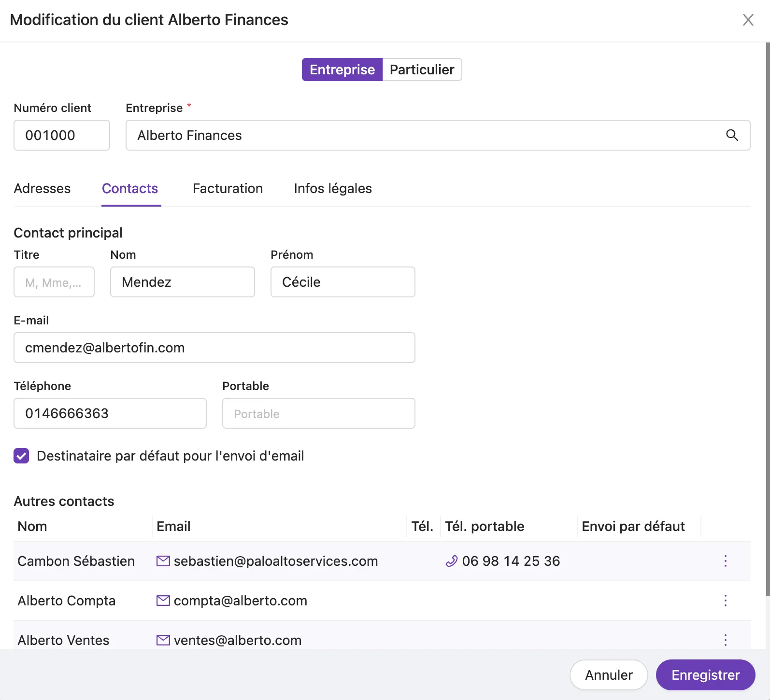Click envelope icon for sebastien@paloaltoservices.com
Image resolution: width=770 pixels, height=700 pixels.
tap(163, 561)
